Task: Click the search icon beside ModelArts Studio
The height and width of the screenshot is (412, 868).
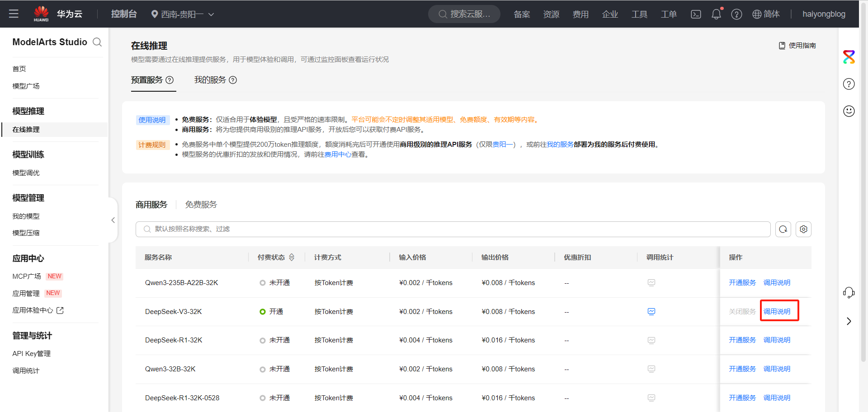Action: coord(97,42)
